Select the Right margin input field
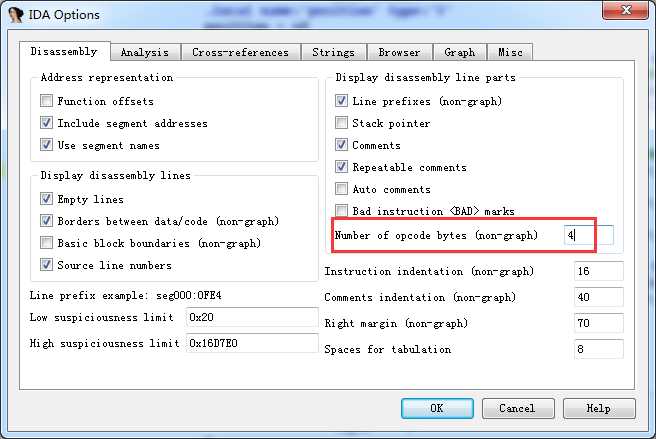The image size is (656, 439). [599, 323]
